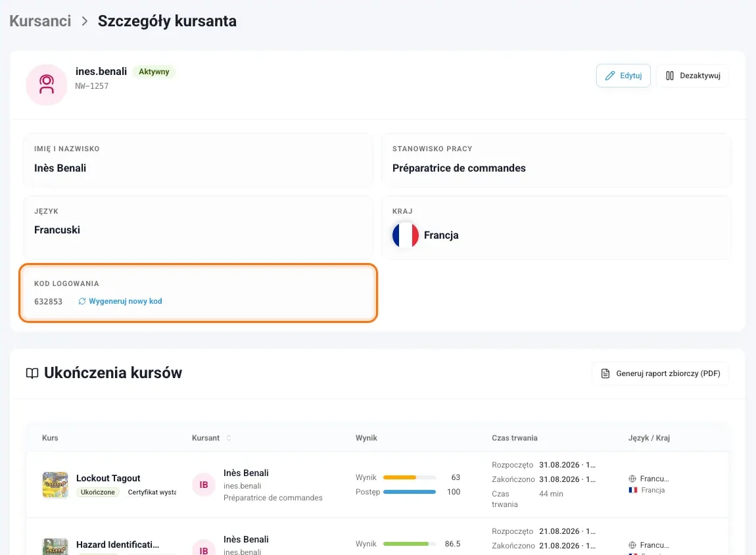756x555 pixels.
Task: Click the Hazard Identificati... course title
Action: [x=118, y=545]
